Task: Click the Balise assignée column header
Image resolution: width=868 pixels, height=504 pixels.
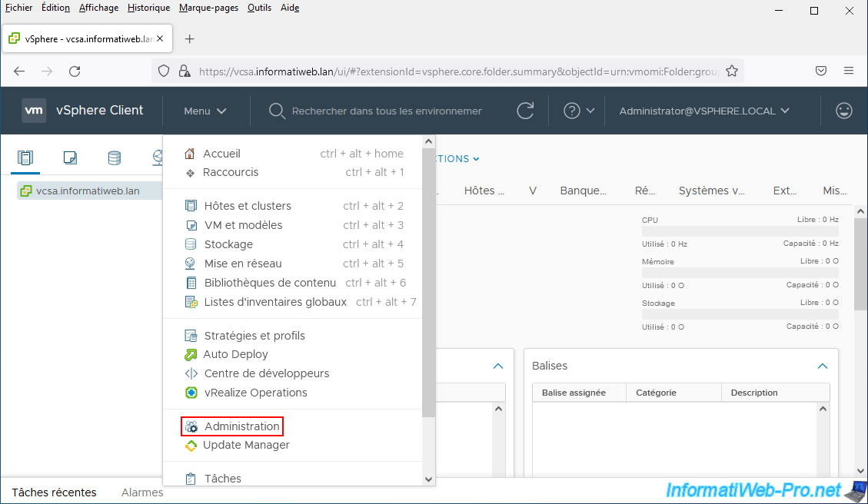Action: point(574,393)
